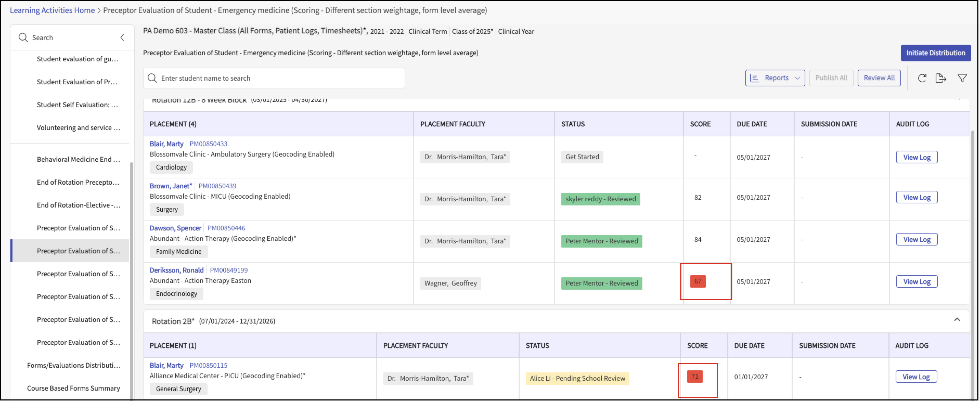The width and height of the screenshot is (980, 401).
Task: Click red score badge 67
Action: pyautogui.click(x=698, y=281)
